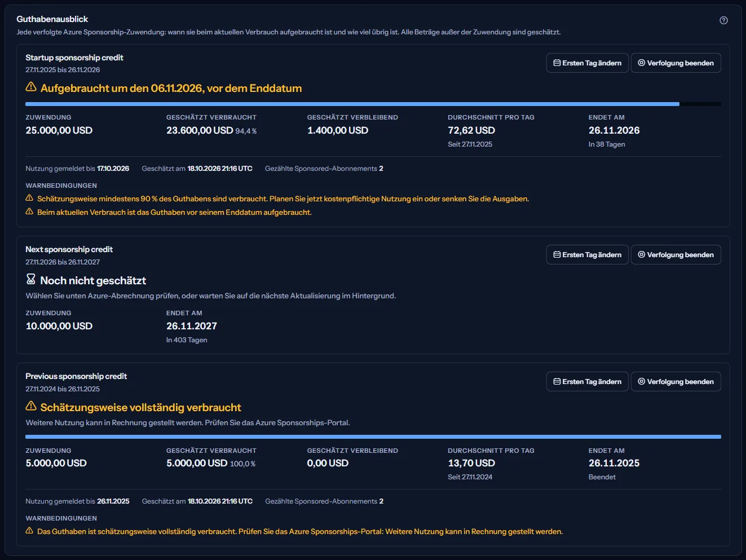Click the '94,4 %' percentage
This screenshot has height=560, width=746.
tap(246, 131)
